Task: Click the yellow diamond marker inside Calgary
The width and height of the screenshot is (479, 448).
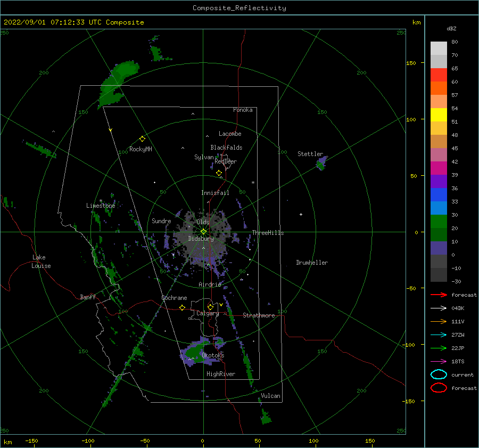Action: pos(210,307)
